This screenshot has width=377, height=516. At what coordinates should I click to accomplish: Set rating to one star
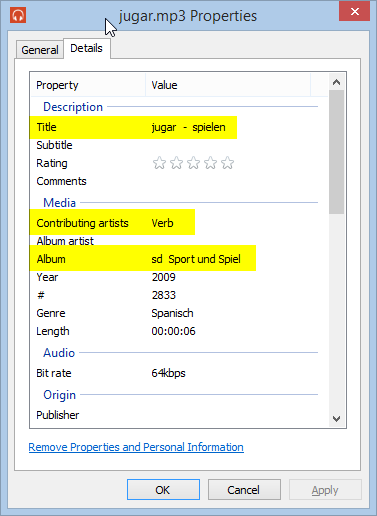pos(159,163)
